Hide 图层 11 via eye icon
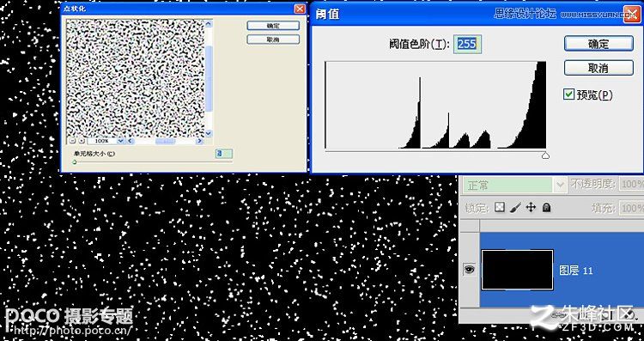This screenshot has width=644, height=341. point(468,270)
